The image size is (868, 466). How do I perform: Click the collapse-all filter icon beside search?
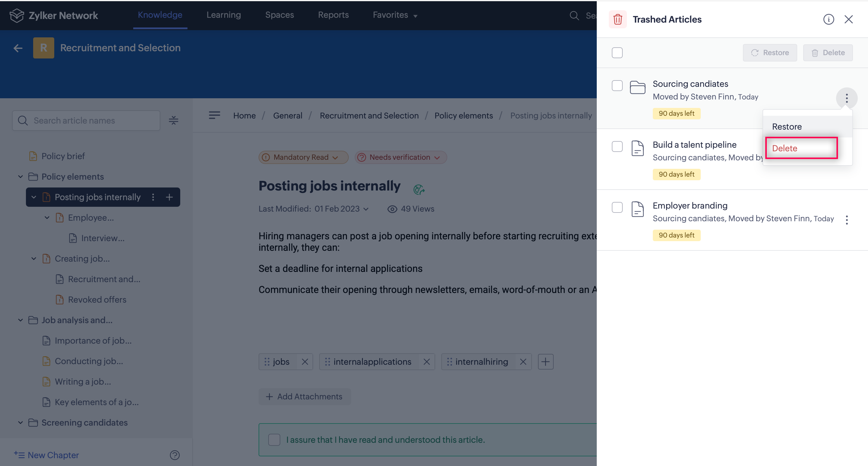coord(174,120)
